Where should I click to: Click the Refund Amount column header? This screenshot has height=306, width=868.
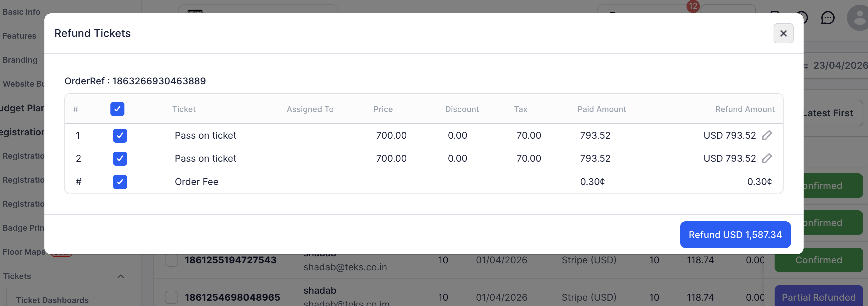(x=745, y=109)
